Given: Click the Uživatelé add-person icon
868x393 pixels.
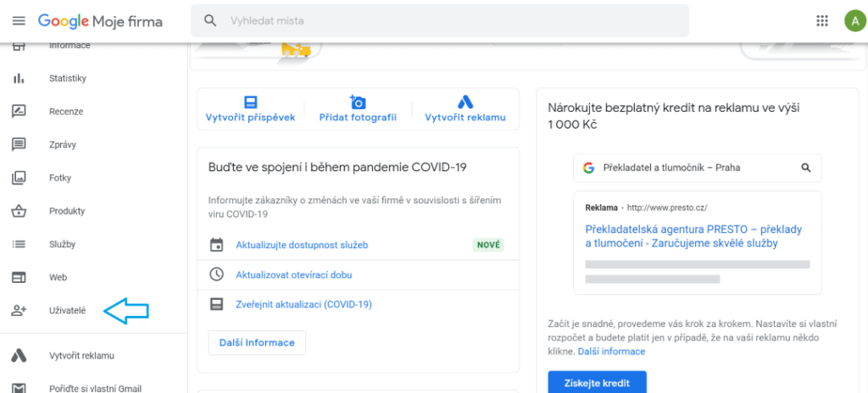Looking at the screenshot, I should point(19,311).
